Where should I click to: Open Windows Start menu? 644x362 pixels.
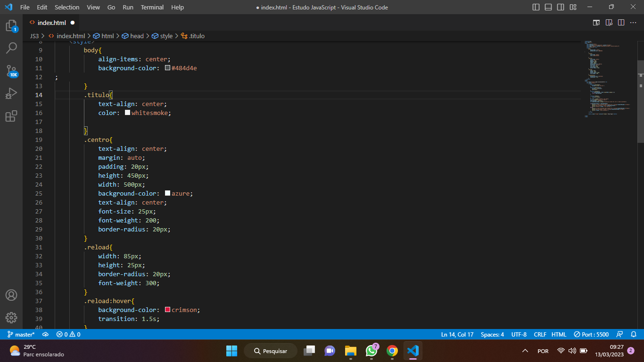tap(231, 351)
